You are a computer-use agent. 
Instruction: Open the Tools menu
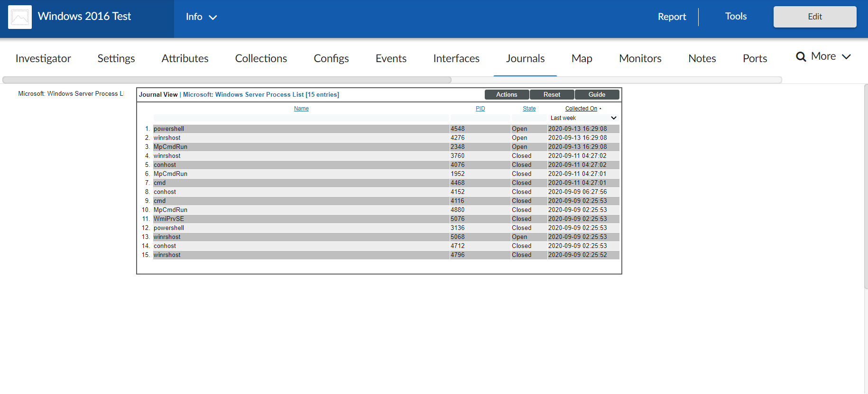[736, 17]
